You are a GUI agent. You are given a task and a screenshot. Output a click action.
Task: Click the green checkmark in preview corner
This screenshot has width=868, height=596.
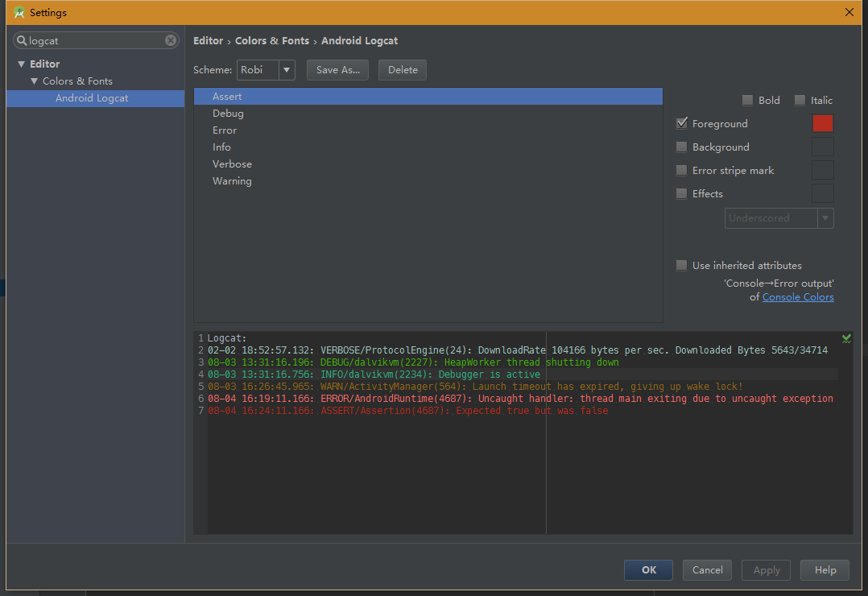click(846, 338)
